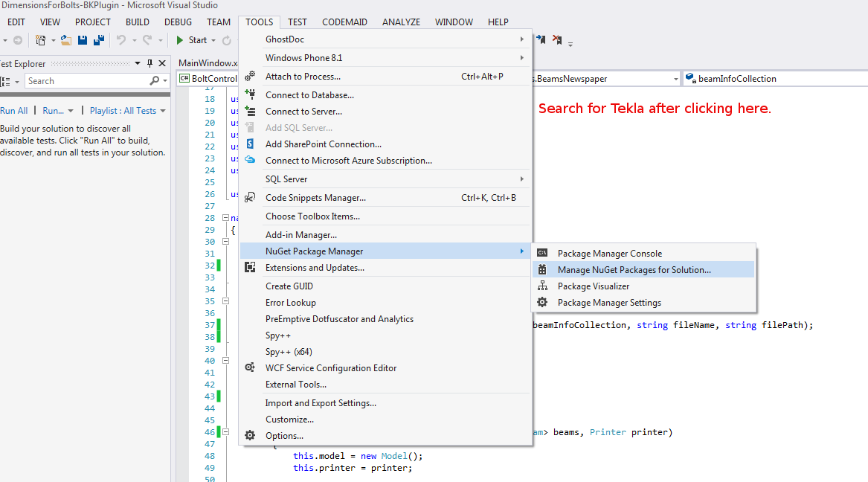The height and width of the screenshot is (482, 868).
Task: Click the Code Snippets Manager icon
Action: pyautogui.click(x=250, y=198)
